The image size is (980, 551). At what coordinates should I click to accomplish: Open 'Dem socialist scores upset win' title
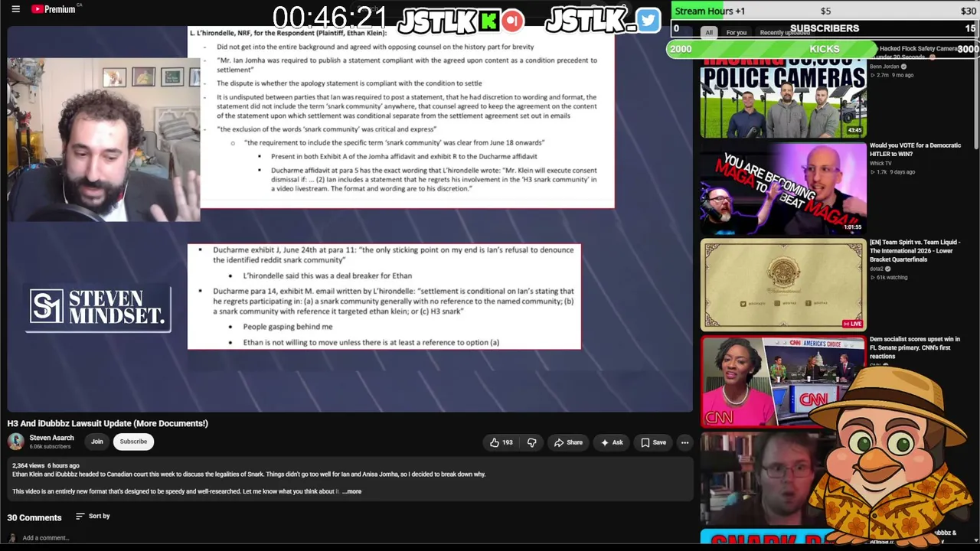(x=915, y=347)
